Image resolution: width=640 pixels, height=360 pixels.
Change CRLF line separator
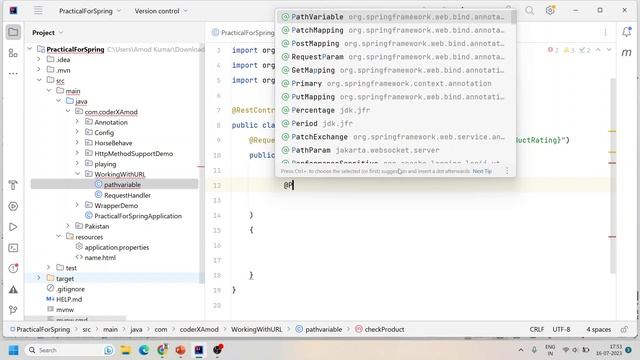coord(537,329)
